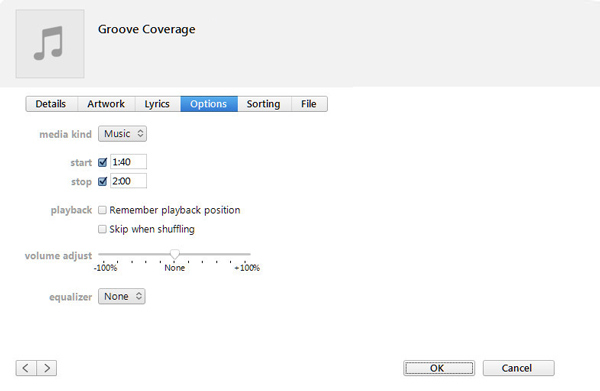
Task: Click the volume adjust label
Action: click(x=58, y=256)
